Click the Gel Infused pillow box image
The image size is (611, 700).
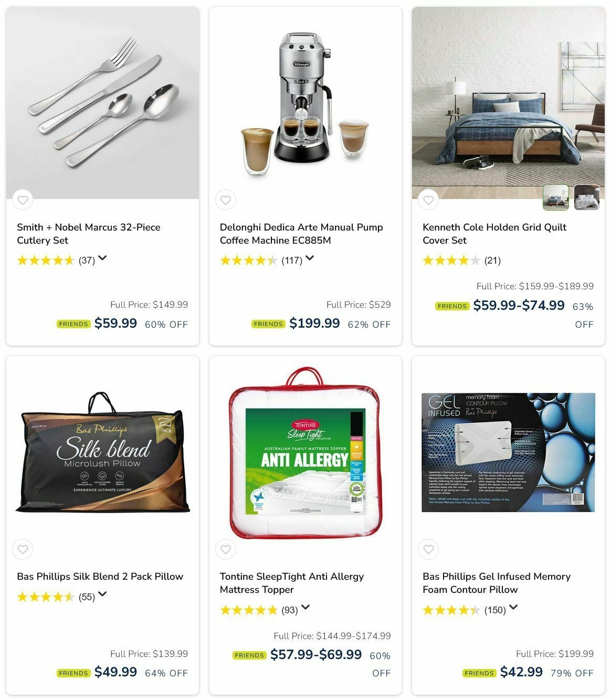(x=508, y=452)
